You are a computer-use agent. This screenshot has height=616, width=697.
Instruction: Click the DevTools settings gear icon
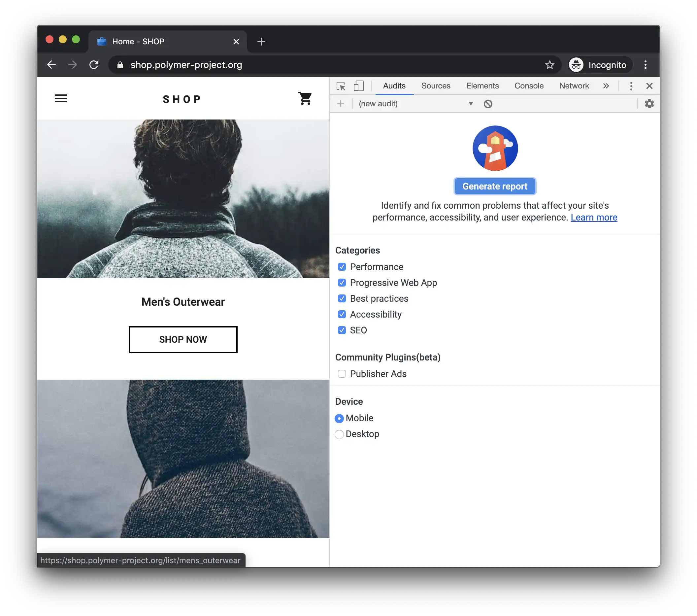pyautogui.click(x=650, y=103)
